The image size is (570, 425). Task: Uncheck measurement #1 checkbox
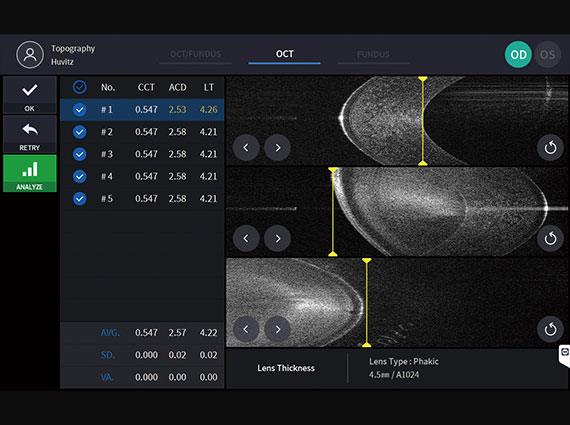(79, 109)
